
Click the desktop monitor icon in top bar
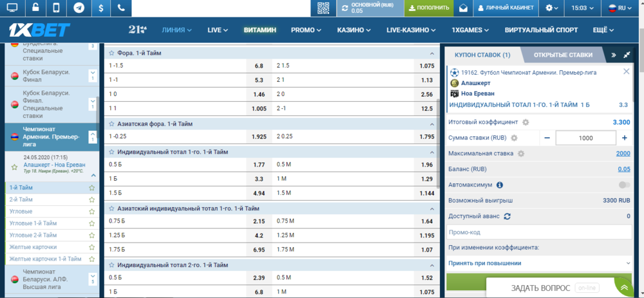coord(12,8)
